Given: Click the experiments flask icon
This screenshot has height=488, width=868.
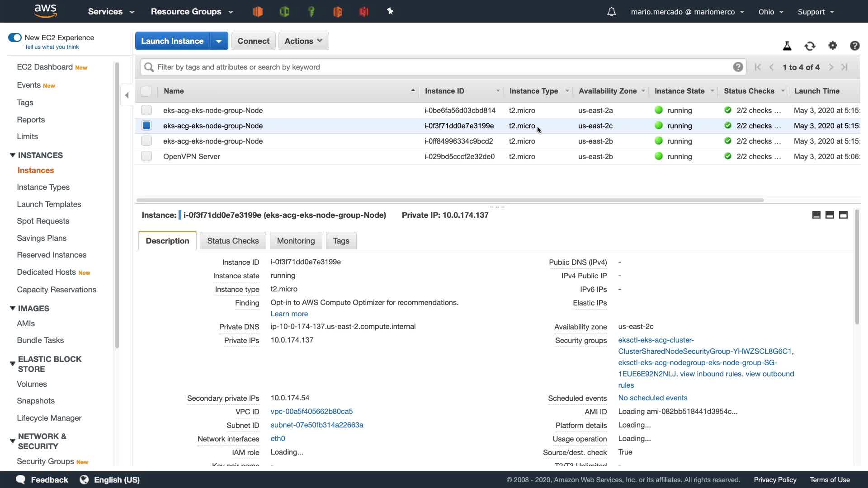Looking at the screenshot, I should 787,46.
